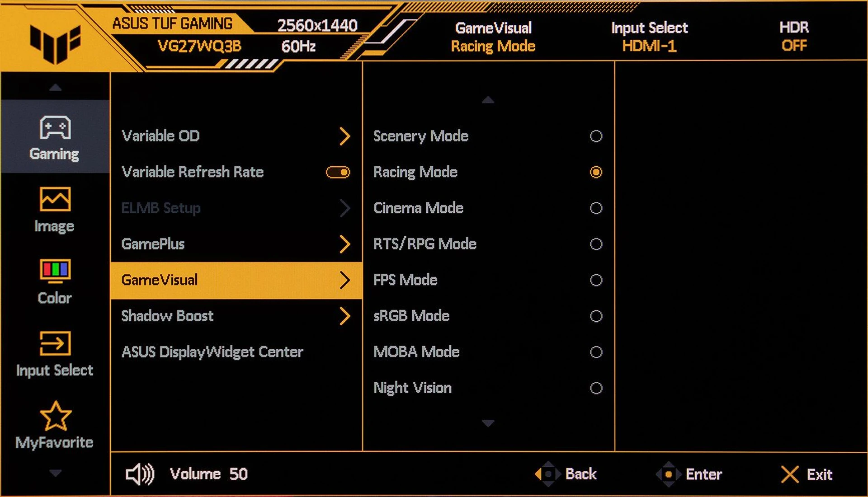Open the Color section RGB monitor icon
Screen dimensions: 868x497
[55, 271]
